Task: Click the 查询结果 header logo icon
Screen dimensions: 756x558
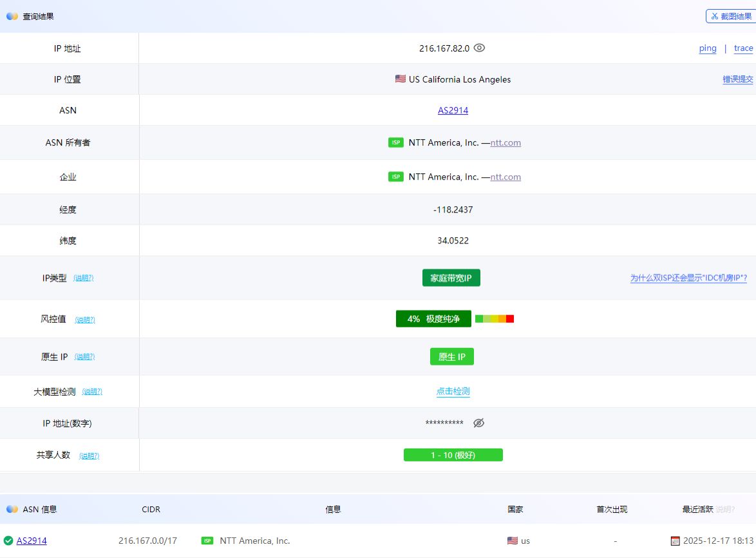Action: point(12,16)
